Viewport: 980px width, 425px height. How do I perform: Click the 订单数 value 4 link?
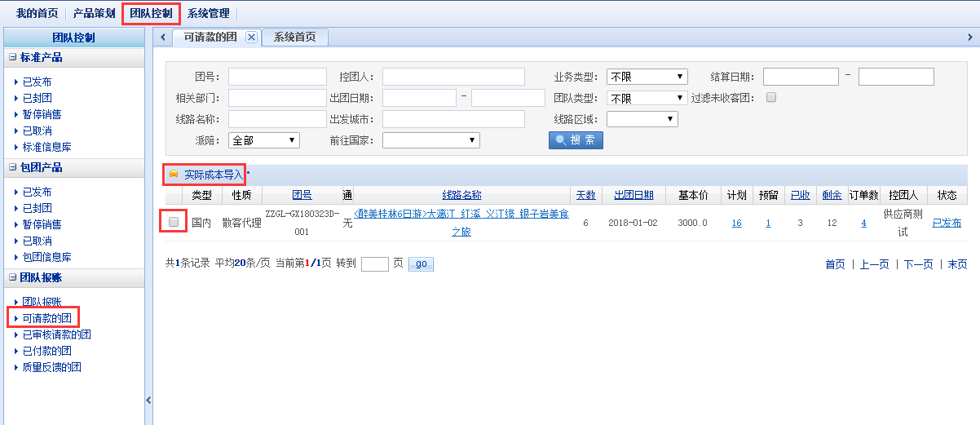(x=863, y=223)
